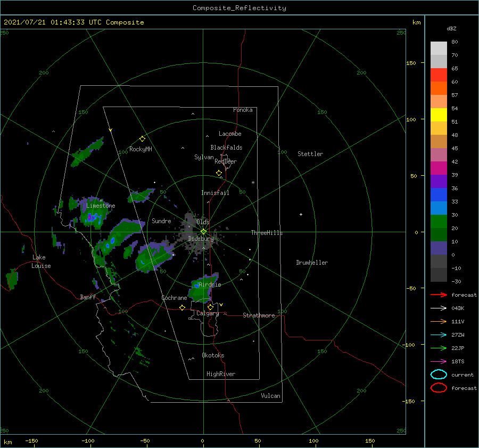Click the white 04DK arrow icon
Image resolution: width=479 pixels, height=448 pixels.
click(x=439, y=308)
